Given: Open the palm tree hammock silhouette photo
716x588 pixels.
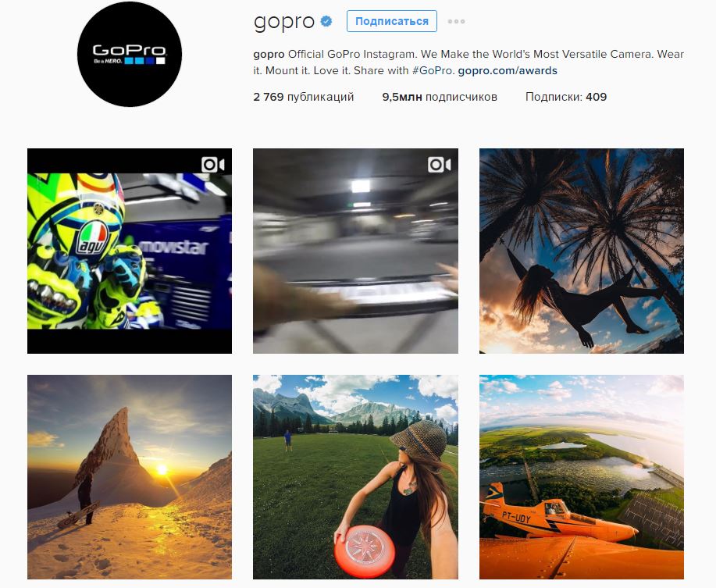Looking at the screenshot, I should tap(581, 251).
